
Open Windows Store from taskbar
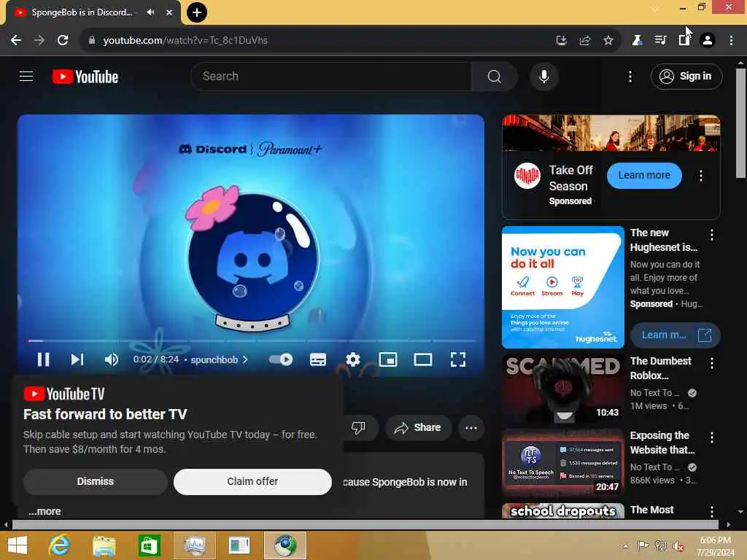[x=149, y=545]
